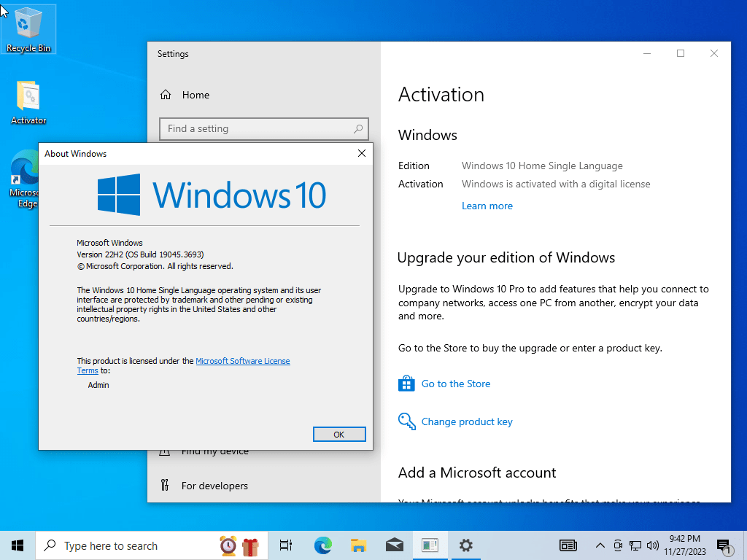This screenshot has height=560, width=747.
Task: Click the Settings gear in taskbar
Action: (x=466, y=545)
